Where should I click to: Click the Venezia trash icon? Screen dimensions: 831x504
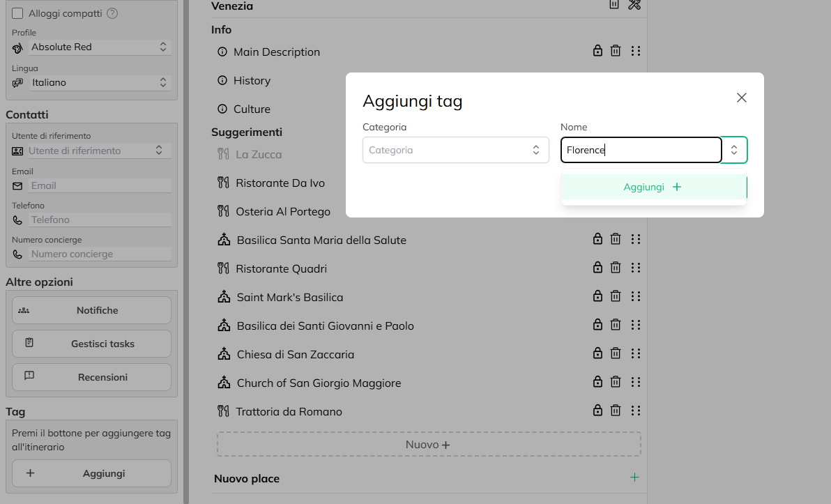[614, 5]
